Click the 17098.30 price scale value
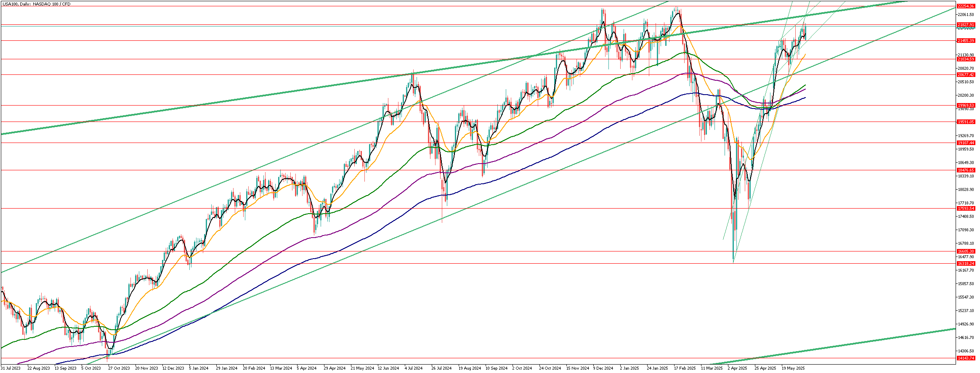980x373 pixels. (966, 230)
